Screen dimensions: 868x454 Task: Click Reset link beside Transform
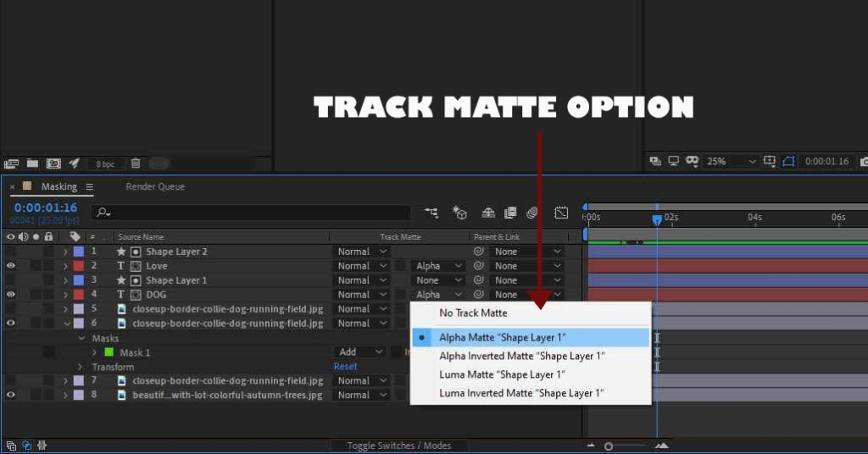pyautogui.click(x=345, y=367)
